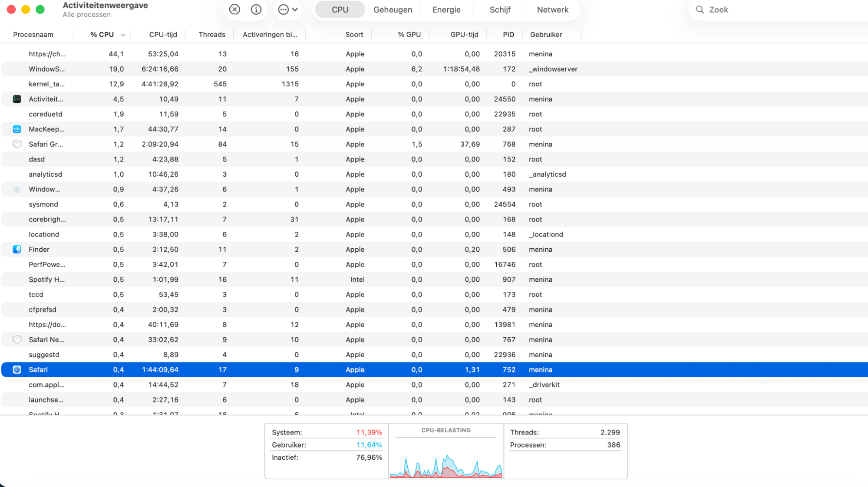Click the magnifier icon in the Zoek field

coord(700,9)
